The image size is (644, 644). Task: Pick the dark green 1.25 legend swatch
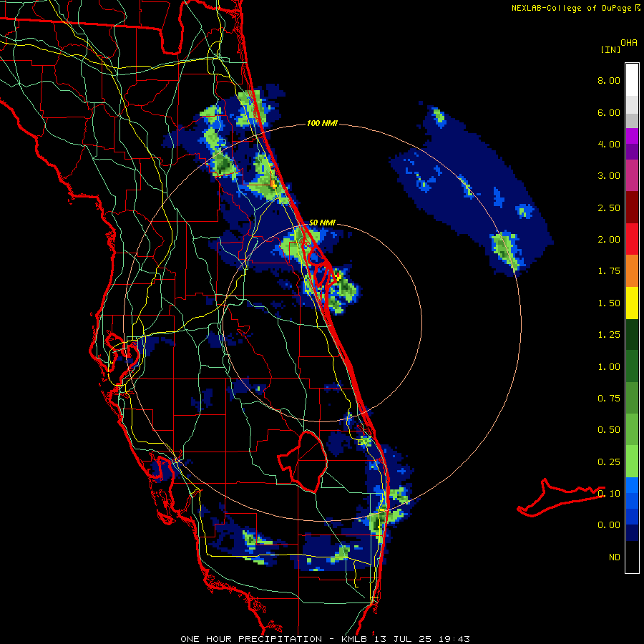pos(632,335)
